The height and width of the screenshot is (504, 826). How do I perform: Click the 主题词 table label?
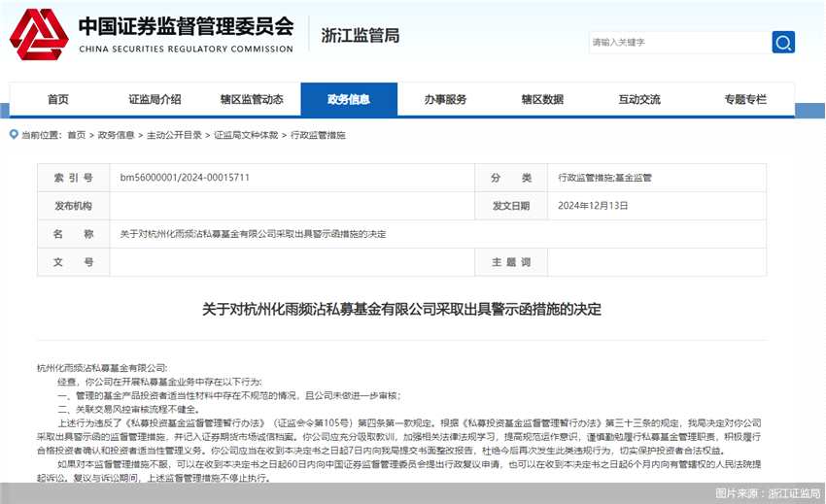(x=511, y=262)
